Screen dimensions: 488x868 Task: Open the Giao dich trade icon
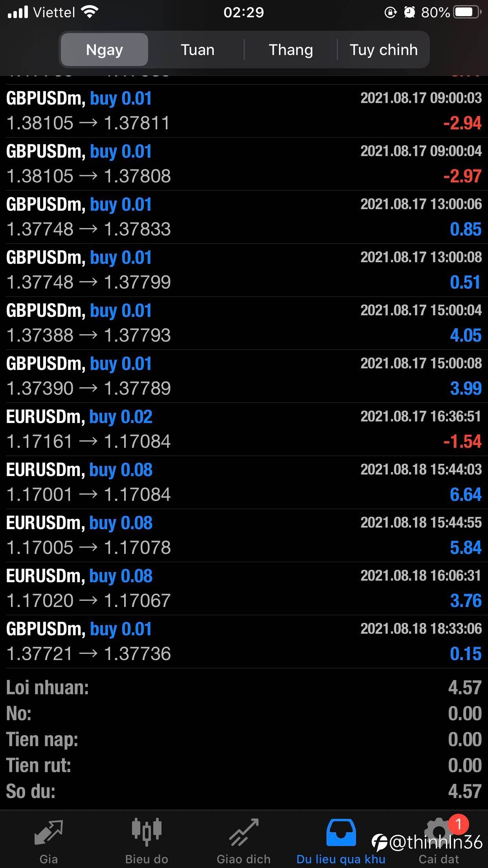click(244, 833)
